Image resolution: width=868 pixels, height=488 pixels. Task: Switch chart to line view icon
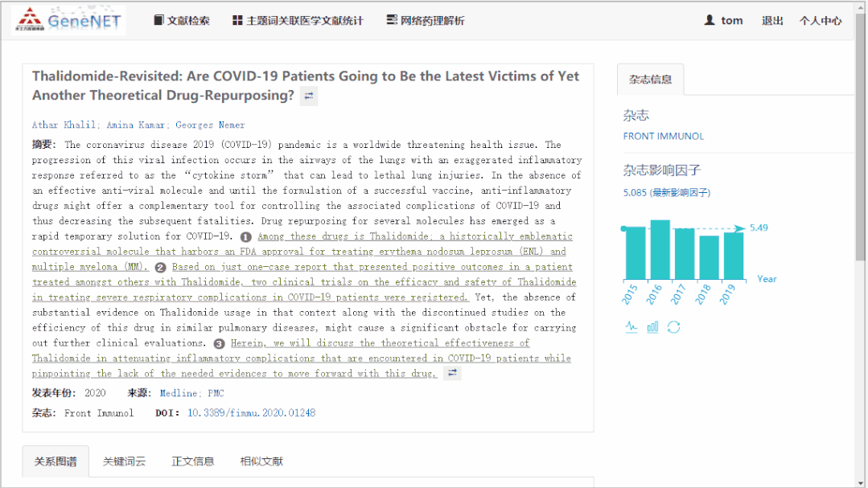tap(631, 327)
